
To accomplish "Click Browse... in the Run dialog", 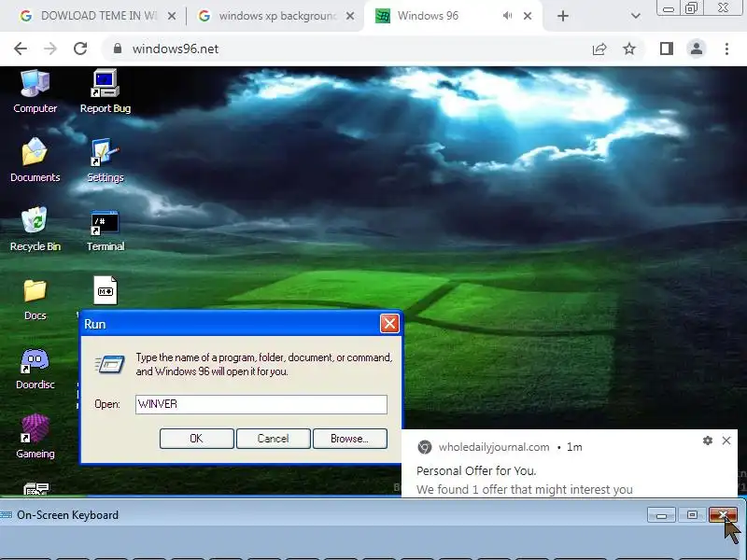I will click(349, 439).
